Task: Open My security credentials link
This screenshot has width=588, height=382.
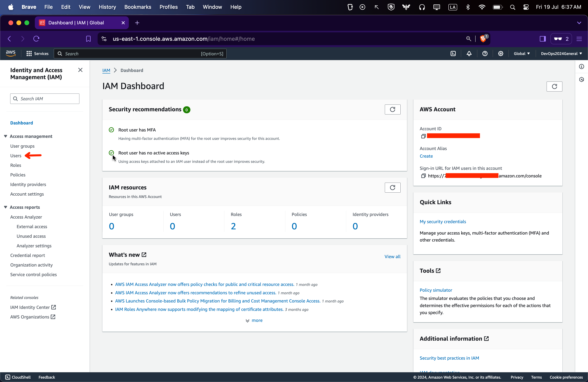Action: pyautogui.click(x=443, y=222)
